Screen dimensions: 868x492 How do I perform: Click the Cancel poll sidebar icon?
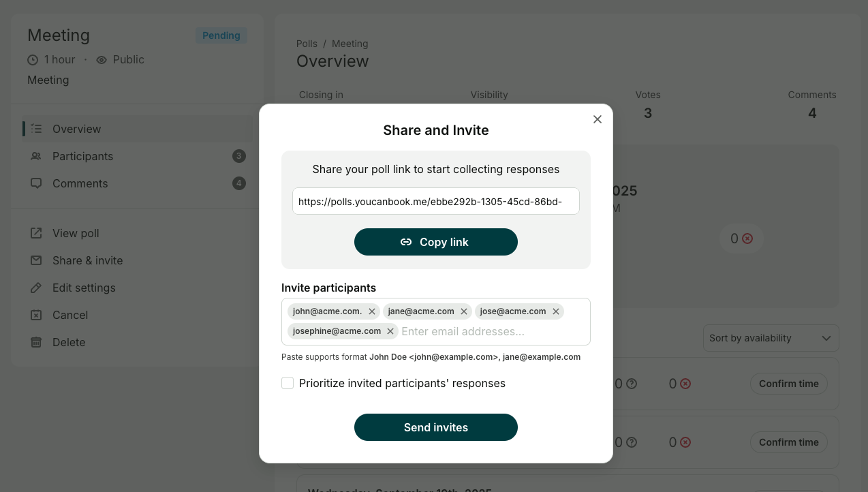pyautogui.click(x=36, y=315)
